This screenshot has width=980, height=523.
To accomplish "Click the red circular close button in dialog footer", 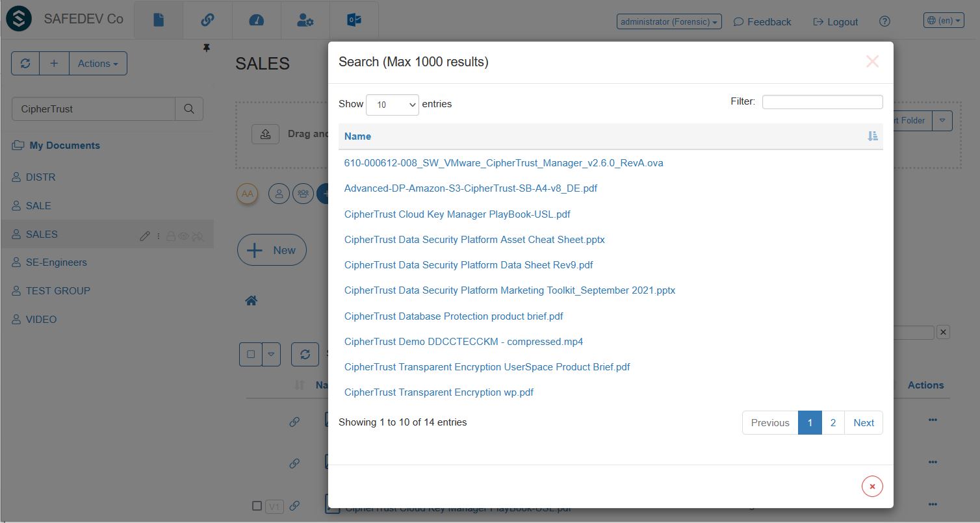I will pos(872,487).
